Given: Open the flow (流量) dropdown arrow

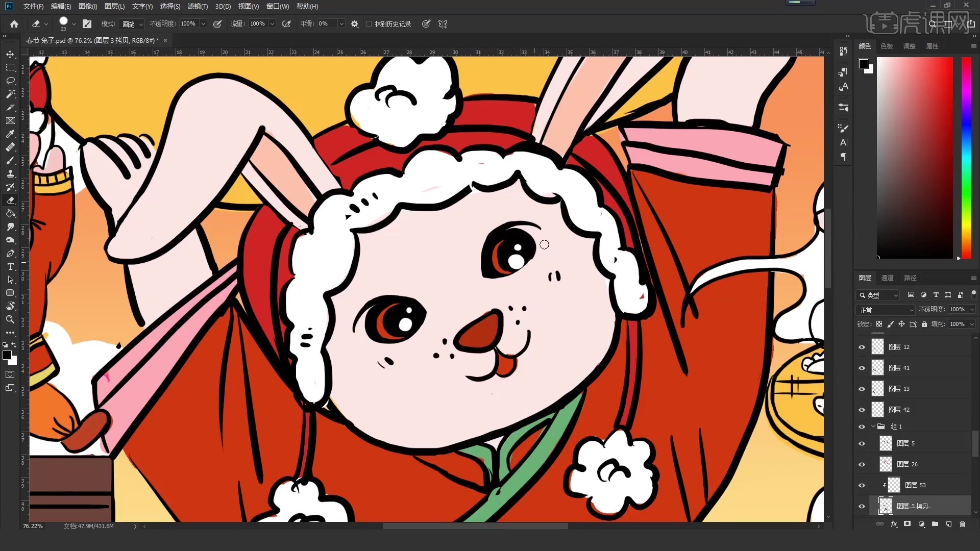Looking at the screenshot, I should click(272, 24).
